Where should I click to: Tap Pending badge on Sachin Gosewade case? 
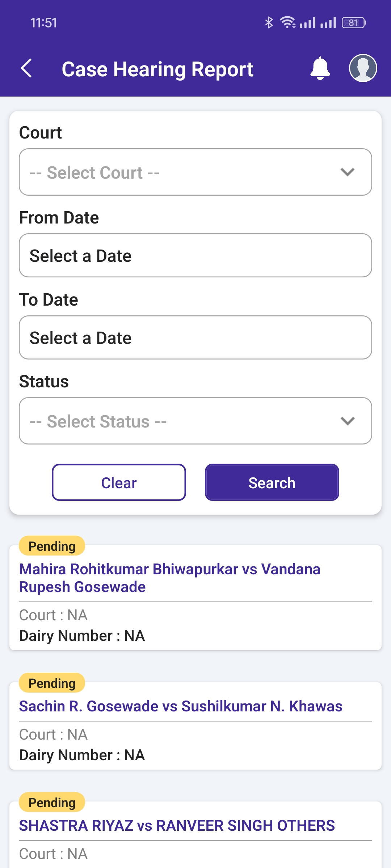[x=52, y=683]
